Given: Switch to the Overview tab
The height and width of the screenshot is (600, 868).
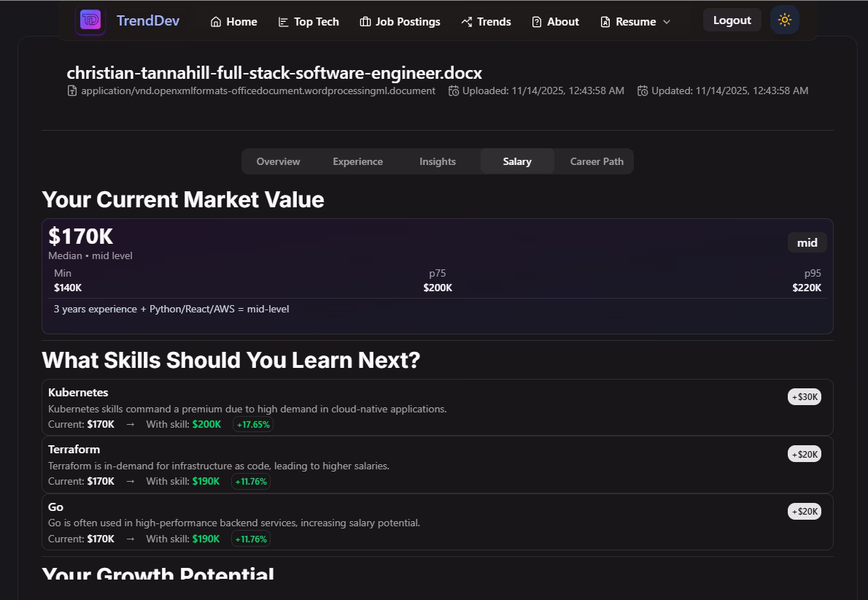Looking at the screenshot, I should click(278, 161).
